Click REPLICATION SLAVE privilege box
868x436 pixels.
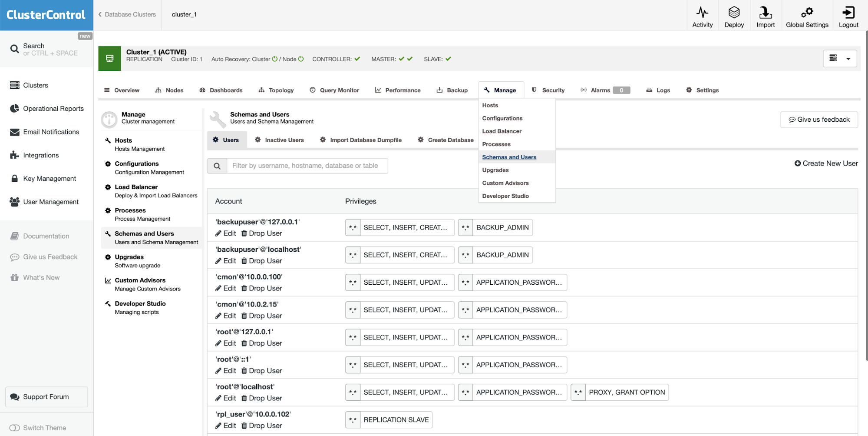[389, 419]
